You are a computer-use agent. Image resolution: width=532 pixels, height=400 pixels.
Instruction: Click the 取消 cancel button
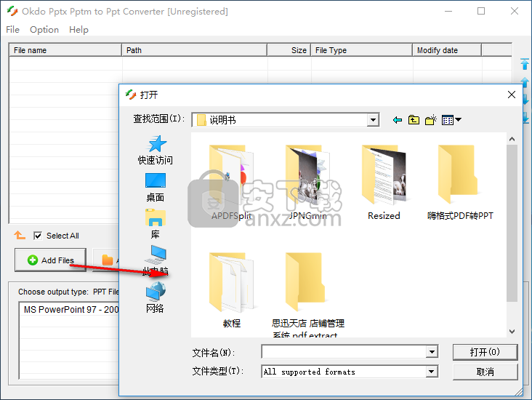pyautogui.click(x=485, y=372)
